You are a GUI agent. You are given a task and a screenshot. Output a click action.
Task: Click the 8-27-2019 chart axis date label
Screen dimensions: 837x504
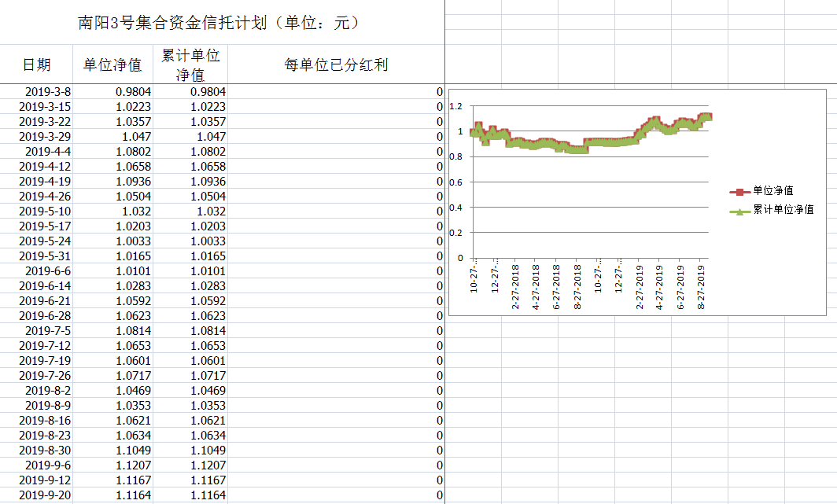pos(701,286)
